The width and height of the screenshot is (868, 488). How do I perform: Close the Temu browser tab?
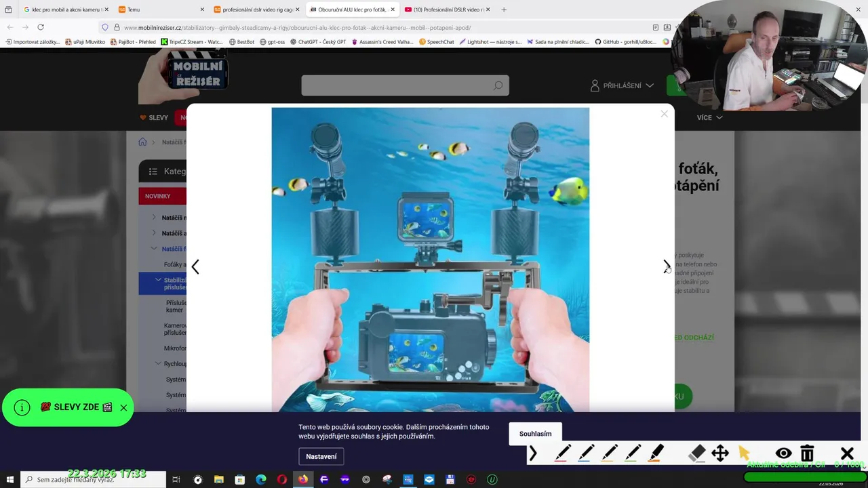(202, 9)
